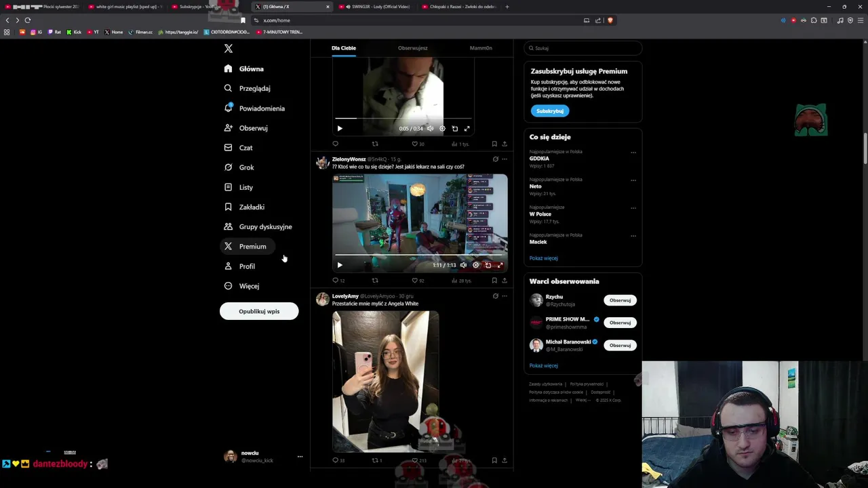Play the ZielonyWonsz video
This screenshot has width=868, height=488.
click(340, 265)
